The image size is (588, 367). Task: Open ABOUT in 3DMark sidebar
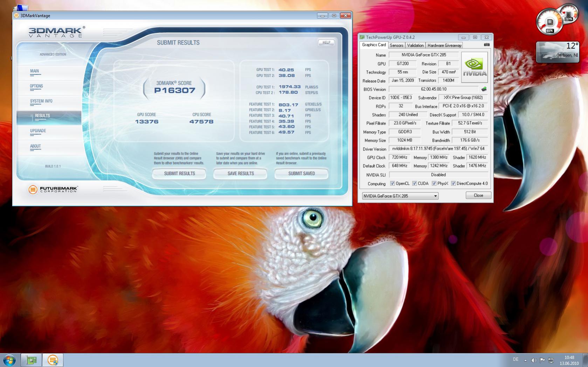tap(35, 146)
